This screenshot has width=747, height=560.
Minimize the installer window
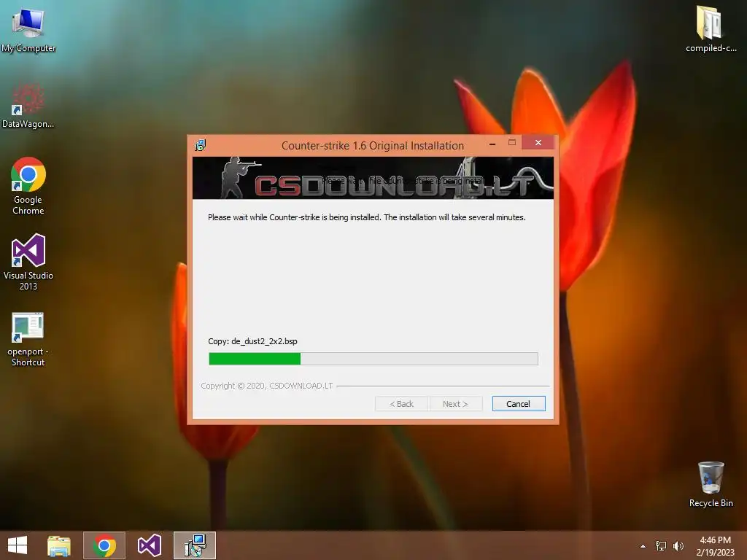tap(492, 143)
